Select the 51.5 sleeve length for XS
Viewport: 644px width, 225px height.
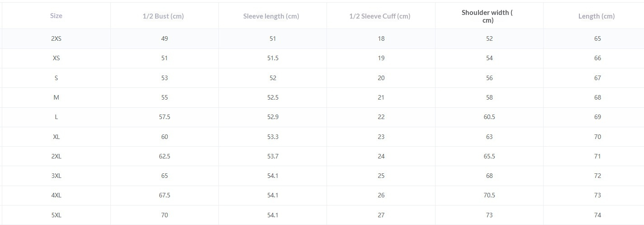pyautogui.click(x=273, y=58)
